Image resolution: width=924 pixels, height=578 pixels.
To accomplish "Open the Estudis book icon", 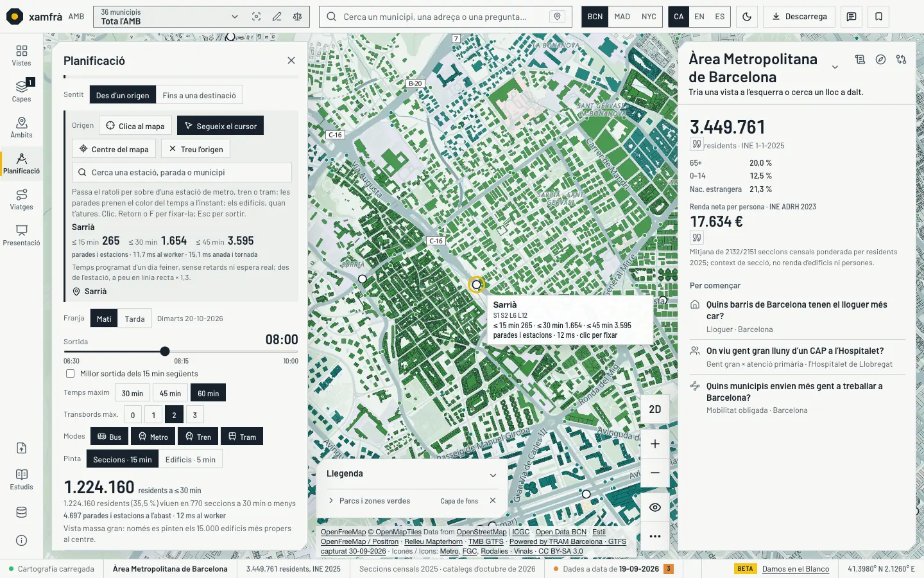I will (21, 479).
